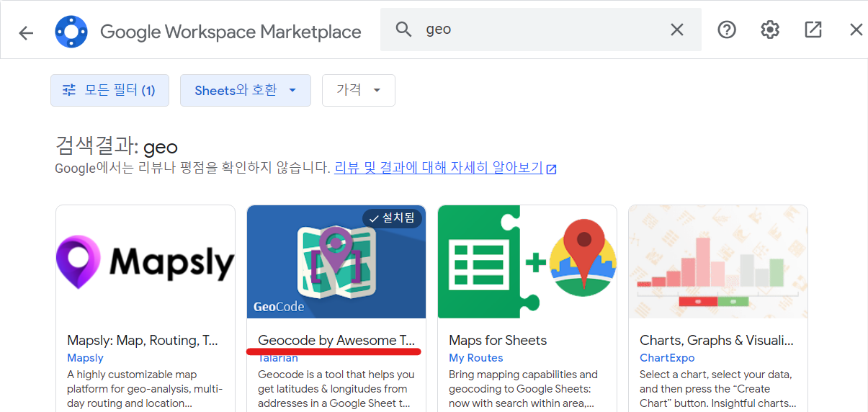
Task: Click the search magnifier icon
Action: point(404,30)
